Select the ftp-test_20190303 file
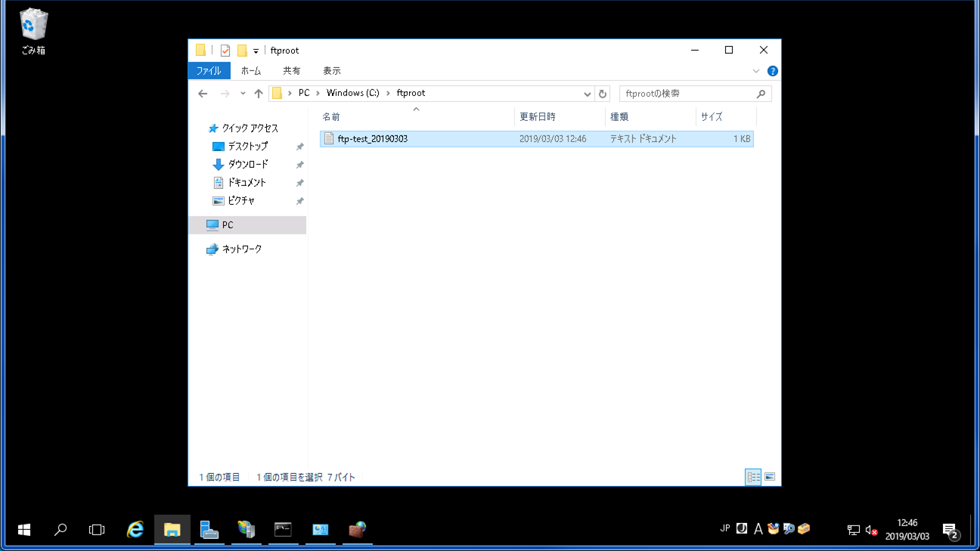 536,139
